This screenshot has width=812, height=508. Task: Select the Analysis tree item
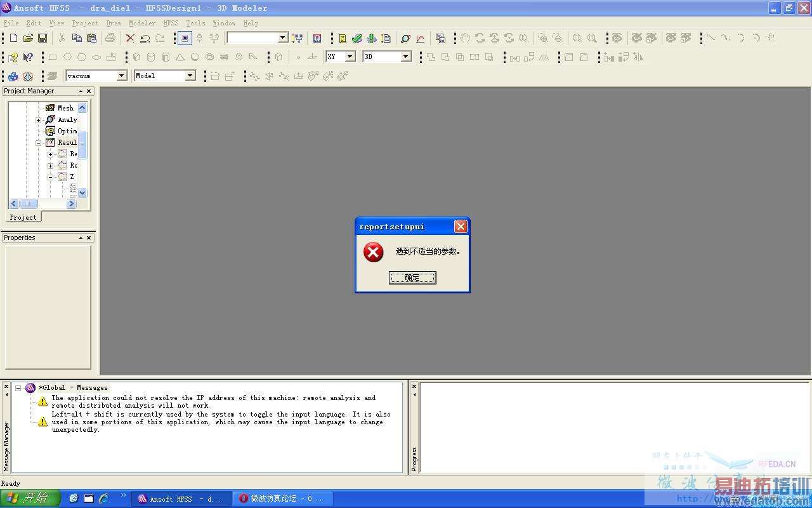point(61,119)
